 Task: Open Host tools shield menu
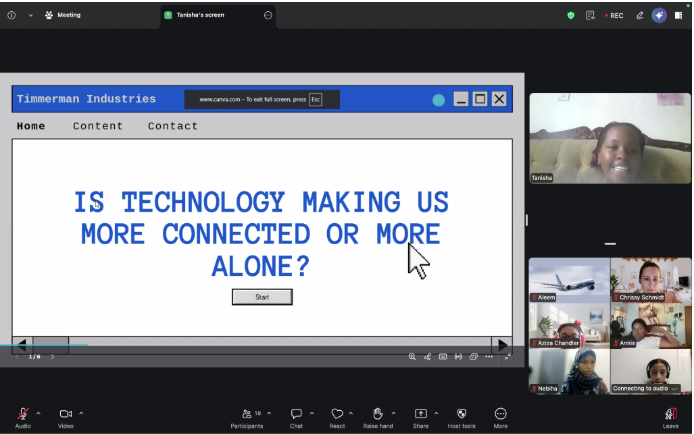tap(461, 418)
